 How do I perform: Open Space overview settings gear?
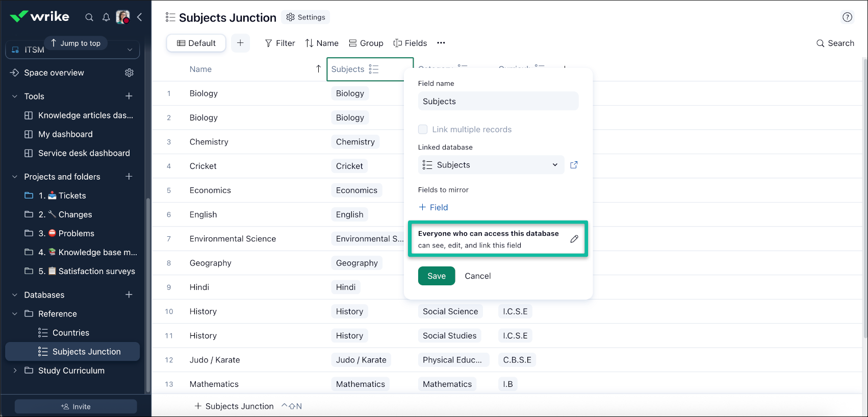click(129, 73)
